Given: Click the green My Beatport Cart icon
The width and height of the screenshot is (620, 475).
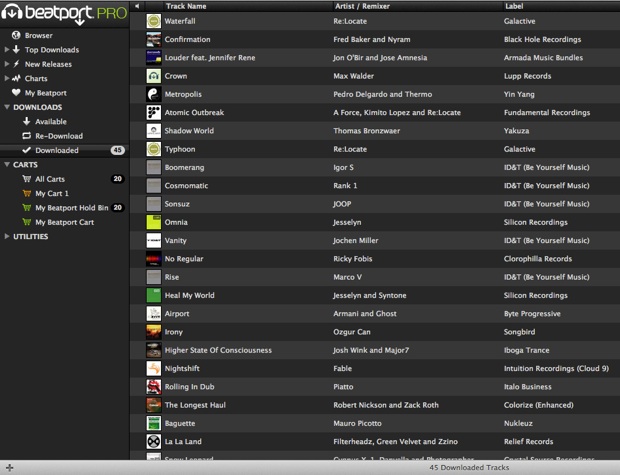Looking at the screenshot, I should point(26,222).
